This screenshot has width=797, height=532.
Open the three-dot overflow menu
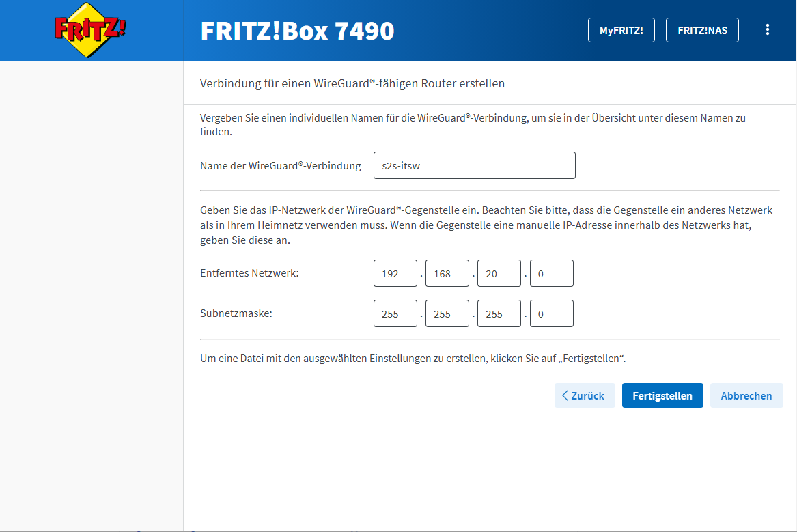point(768,30)
